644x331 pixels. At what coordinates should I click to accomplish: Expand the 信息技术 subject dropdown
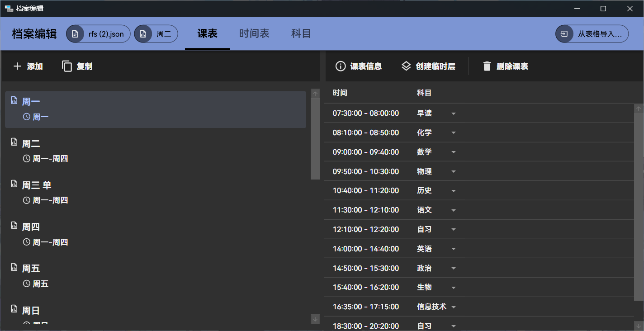point(454,307)
